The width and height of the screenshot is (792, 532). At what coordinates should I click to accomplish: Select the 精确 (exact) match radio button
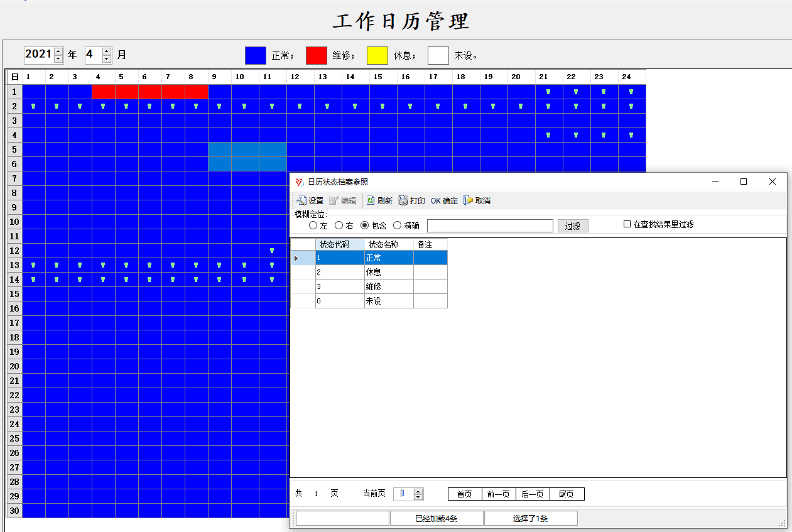397,225
